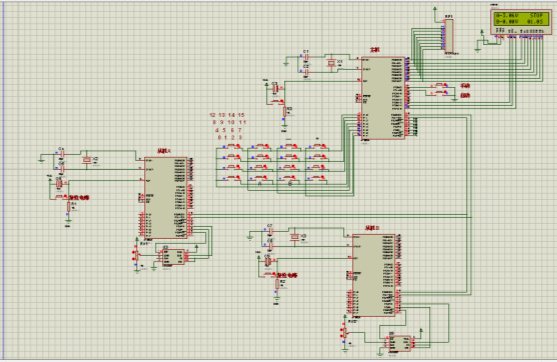Select crystal X1 near the top microcontroller
557x362 pixels.
(331, 64)
